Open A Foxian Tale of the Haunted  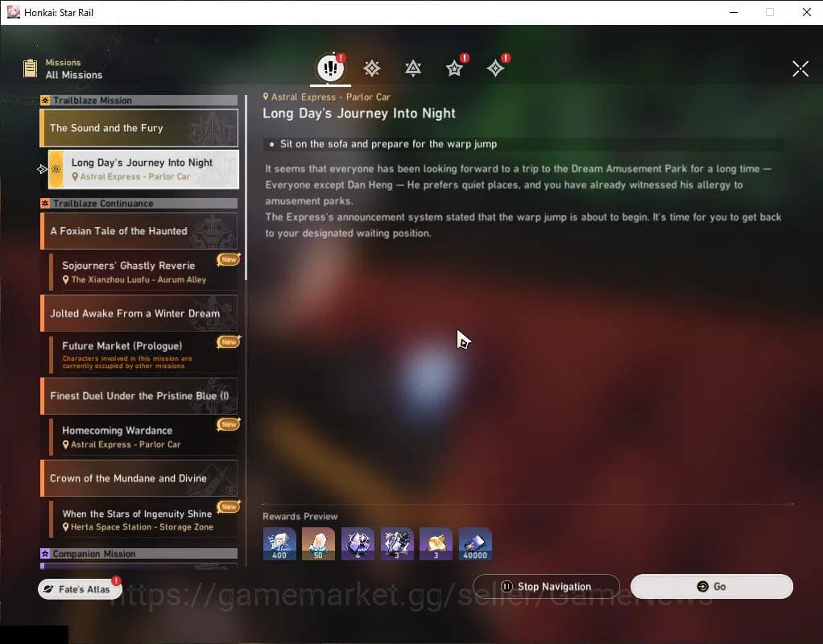(x=139, y=231)
